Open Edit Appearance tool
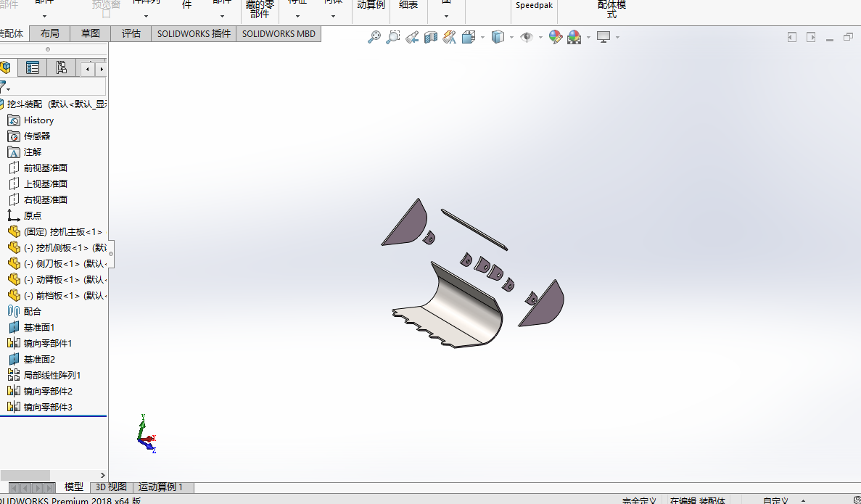The image size is (861, 504). (556, 37)
